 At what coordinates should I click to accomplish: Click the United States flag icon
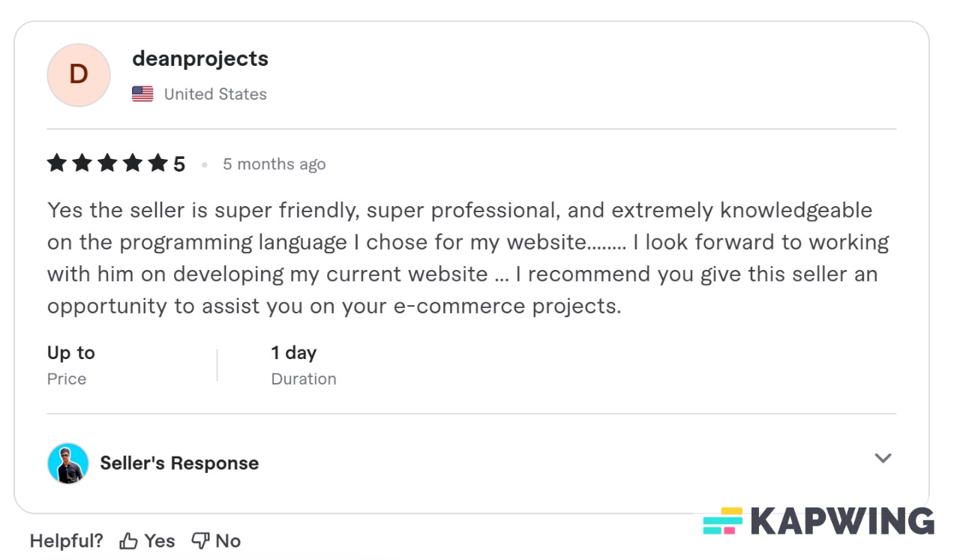142,94
